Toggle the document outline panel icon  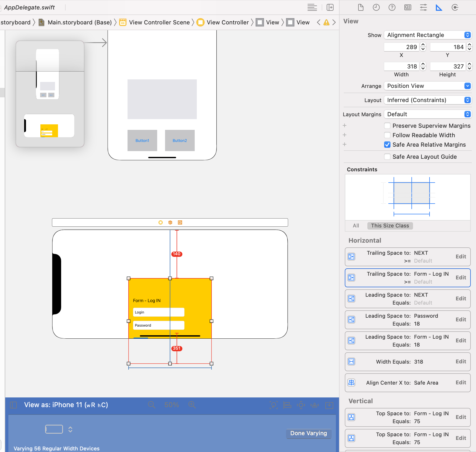13,405
